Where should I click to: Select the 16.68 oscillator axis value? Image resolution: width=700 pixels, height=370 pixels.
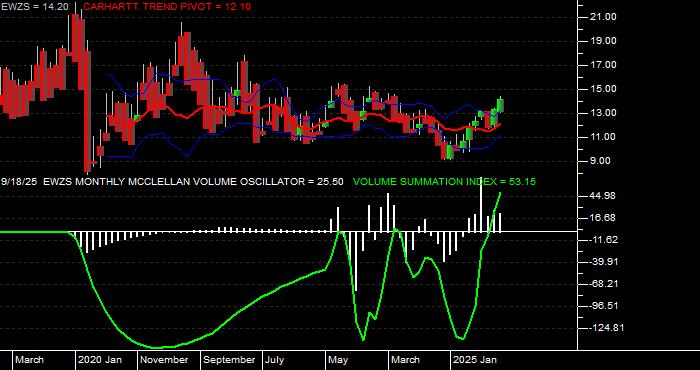pos(603,218)
